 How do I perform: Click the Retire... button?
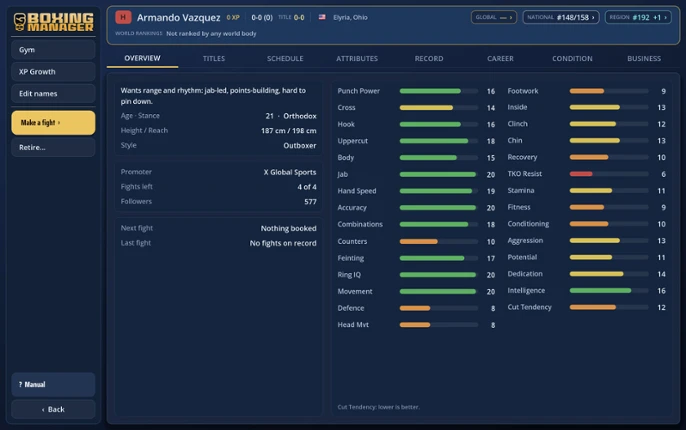(x=53, y=147)
